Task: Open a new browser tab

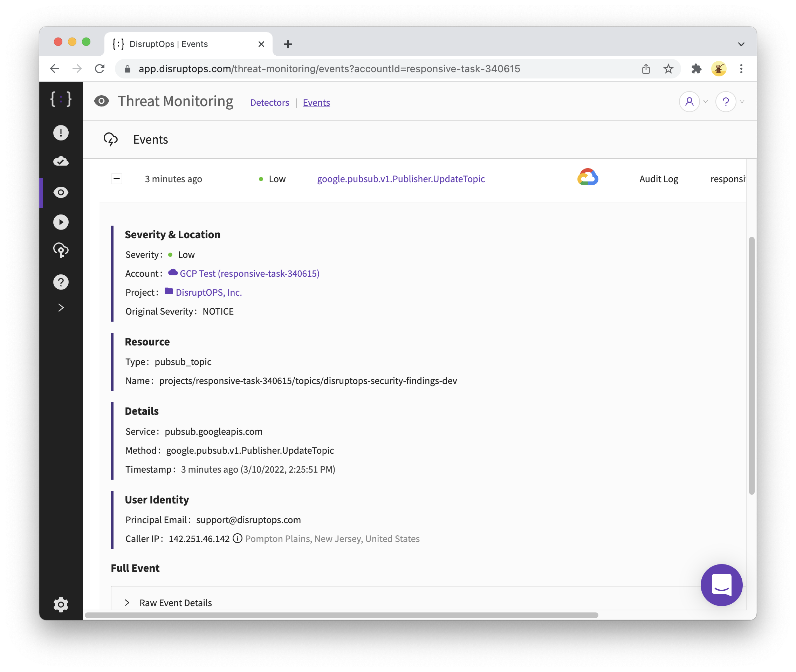Action: point(288,44)
